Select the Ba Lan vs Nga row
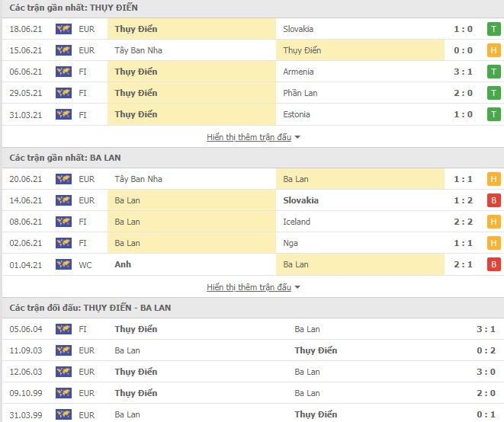504x422 pixels. point(252,243)
